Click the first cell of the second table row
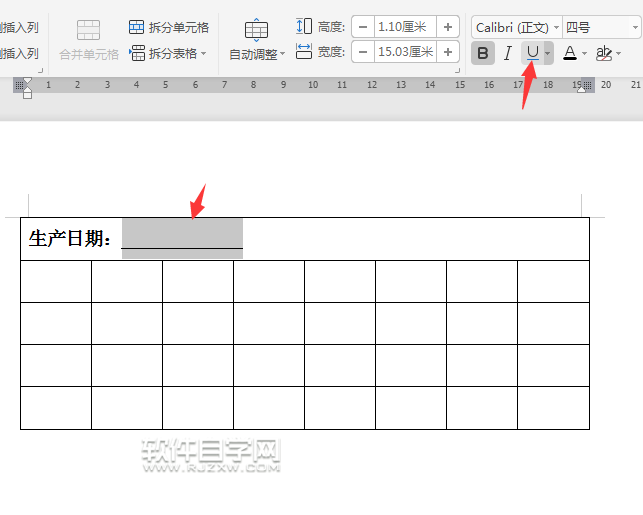This screenshot has height=515, width=643. point(56,281)
